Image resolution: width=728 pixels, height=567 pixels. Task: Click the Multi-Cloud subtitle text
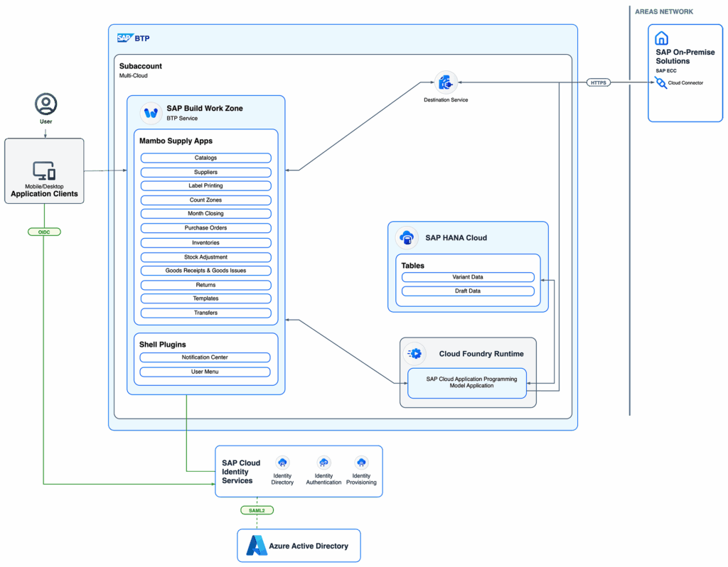(x=133, y=75)
